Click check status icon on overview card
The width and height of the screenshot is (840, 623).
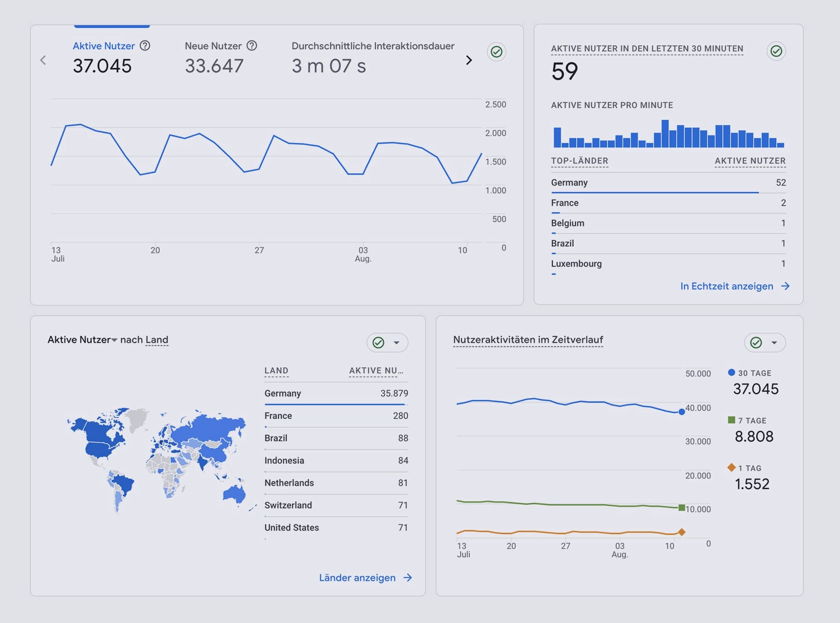tap(496, 52)
